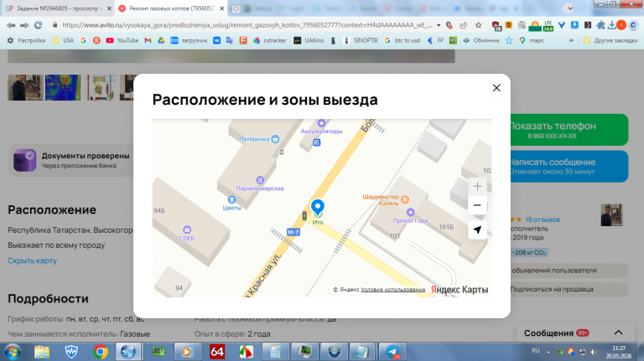The width and height of the screenshot is (644, 361).
Task: Zoom in on the Yandex map
Action: [477, 186]
